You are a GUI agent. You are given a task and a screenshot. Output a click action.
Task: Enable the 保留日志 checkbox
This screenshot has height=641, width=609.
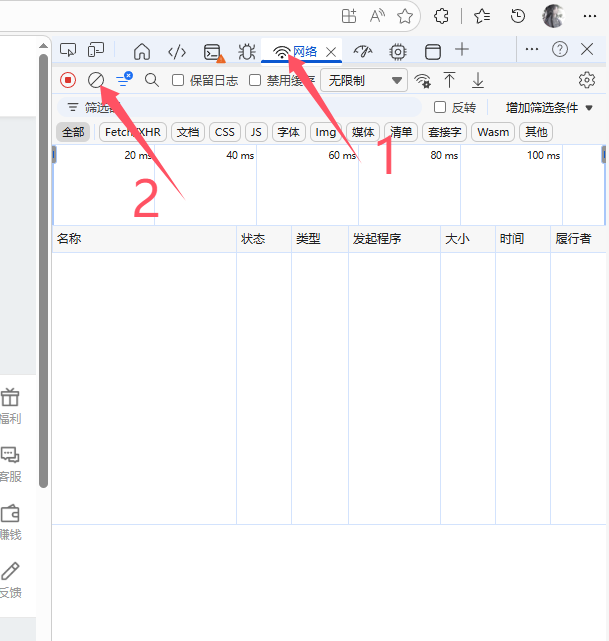[178, 80]
